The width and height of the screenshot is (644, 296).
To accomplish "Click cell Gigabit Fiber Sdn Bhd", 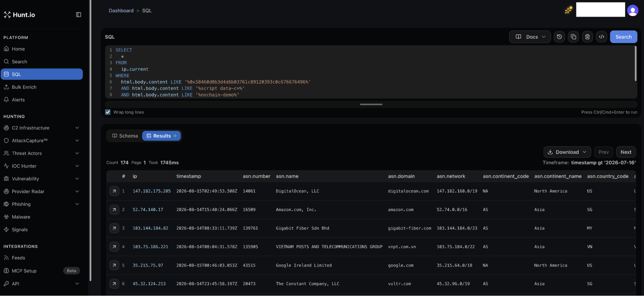I will point(303,228).
